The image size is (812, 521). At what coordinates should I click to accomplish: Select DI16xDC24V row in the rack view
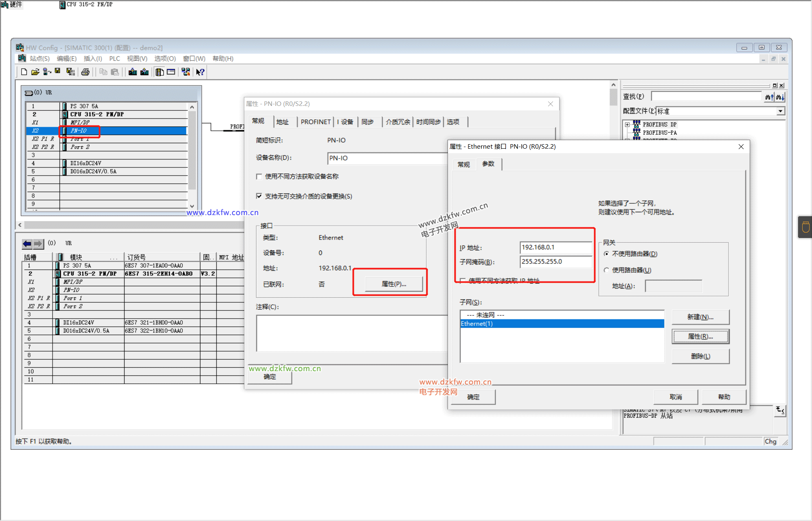click(x=107, y=163)
